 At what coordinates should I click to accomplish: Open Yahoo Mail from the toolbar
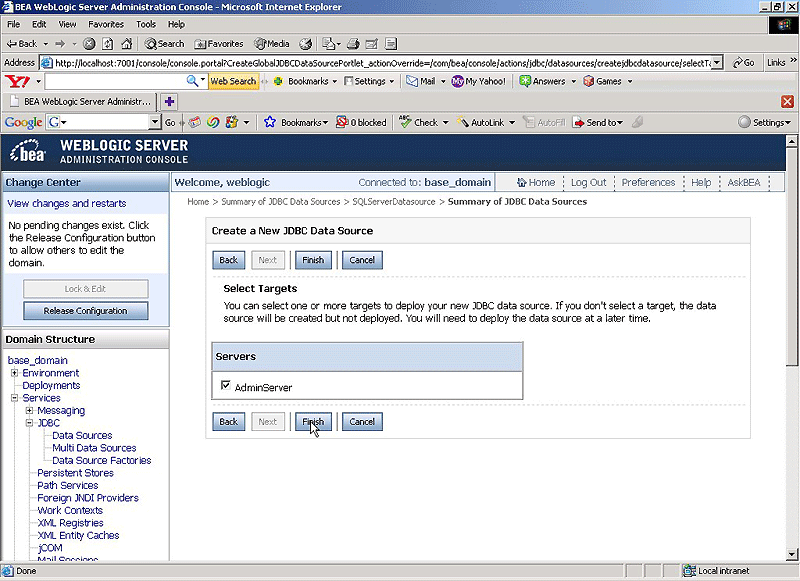(x=421, y=81)
